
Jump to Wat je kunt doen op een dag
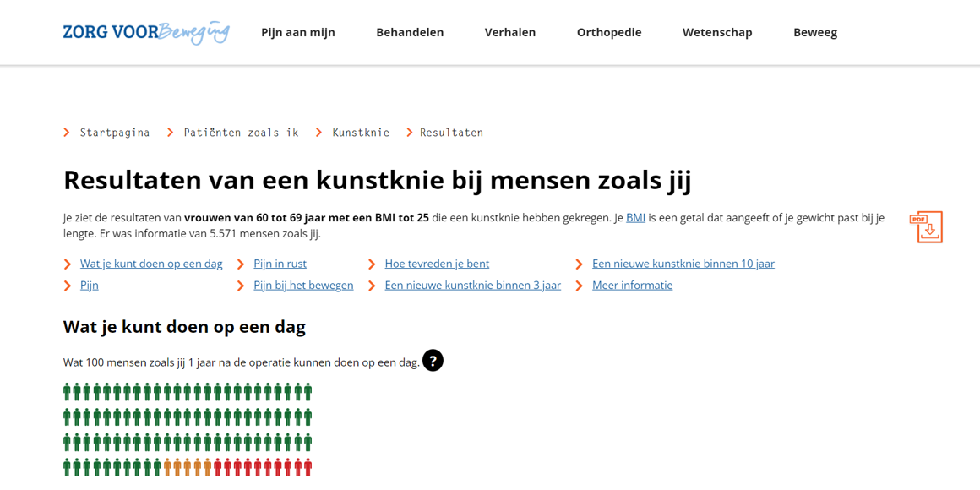coord(151,264)
